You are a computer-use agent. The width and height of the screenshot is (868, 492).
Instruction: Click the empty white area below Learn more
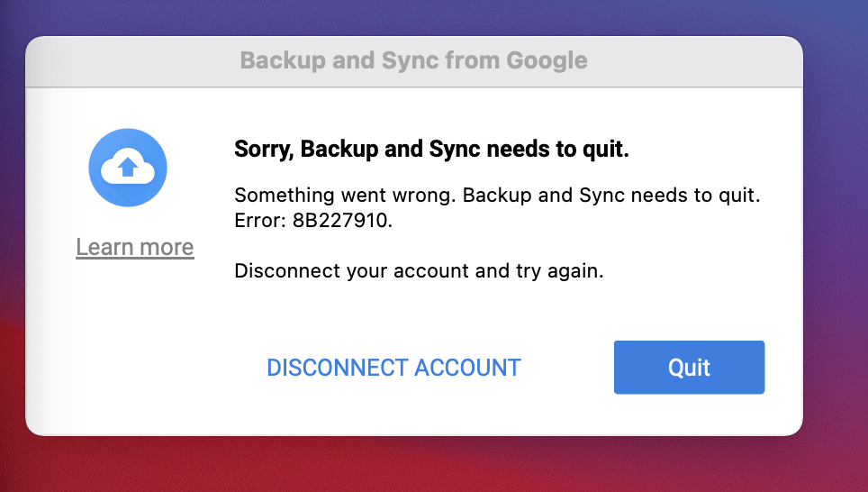[x=135, y=342]
